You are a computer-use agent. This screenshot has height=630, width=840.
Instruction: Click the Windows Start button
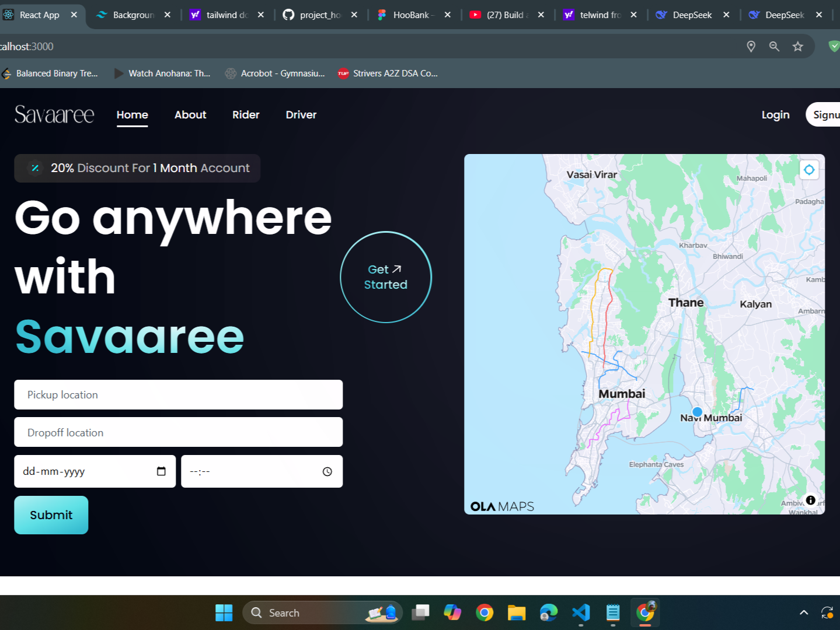tap(224, 612)
